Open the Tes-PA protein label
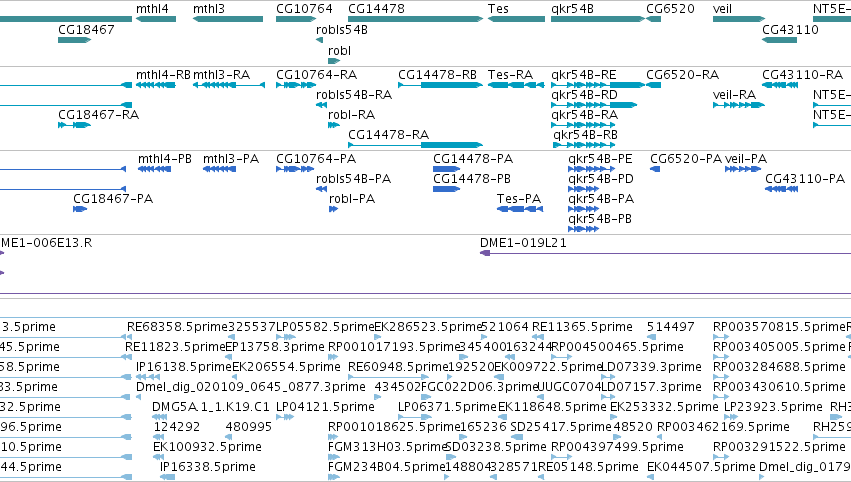 (x=519, y=199)
